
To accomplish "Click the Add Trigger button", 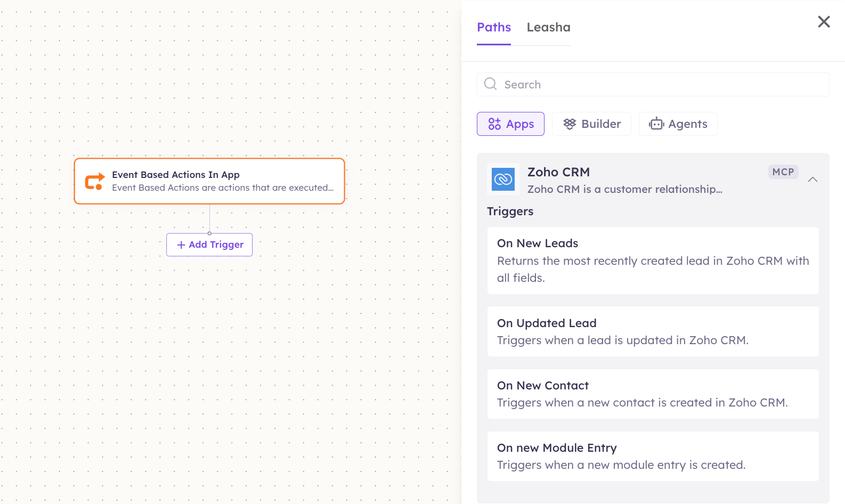I will coord(209,245).
